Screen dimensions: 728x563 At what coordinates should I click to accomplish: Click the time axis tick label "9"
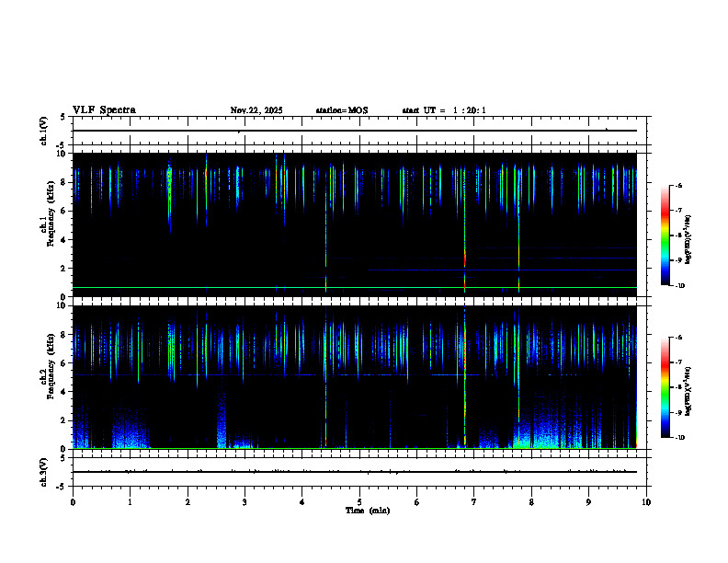[x=588, y=502]
